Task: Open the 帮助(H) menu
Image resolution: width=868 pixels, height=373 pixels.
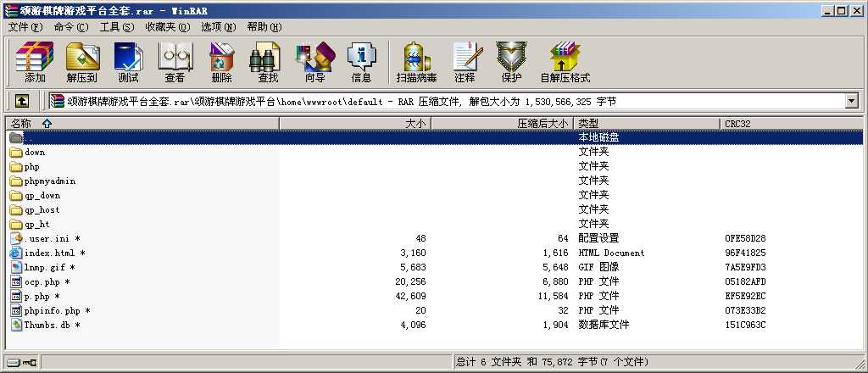Action: point(264,26)
